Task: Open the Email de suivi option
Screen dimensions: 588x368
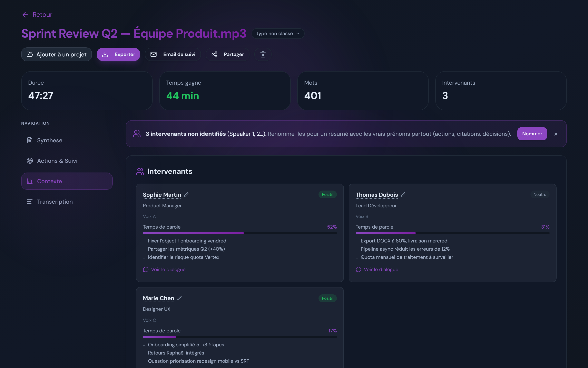Action: pos(173,54)
